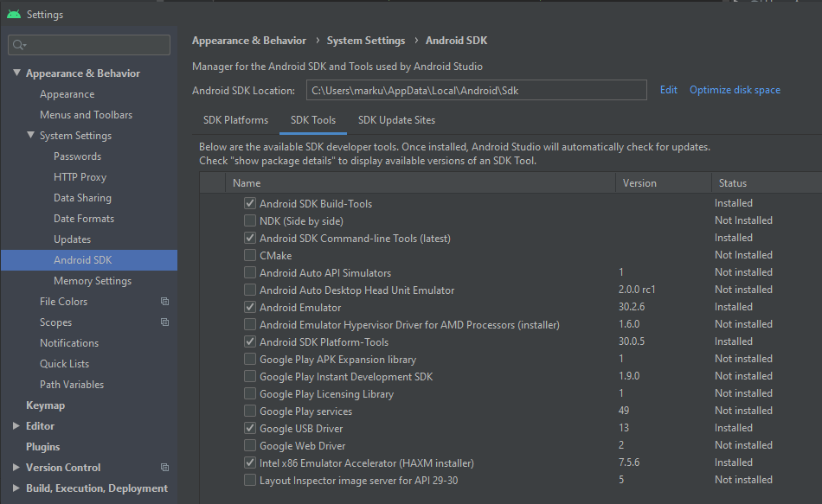The image size is (822, 504).
Task: Open Memory Settings page
Action: click(93, 281)
